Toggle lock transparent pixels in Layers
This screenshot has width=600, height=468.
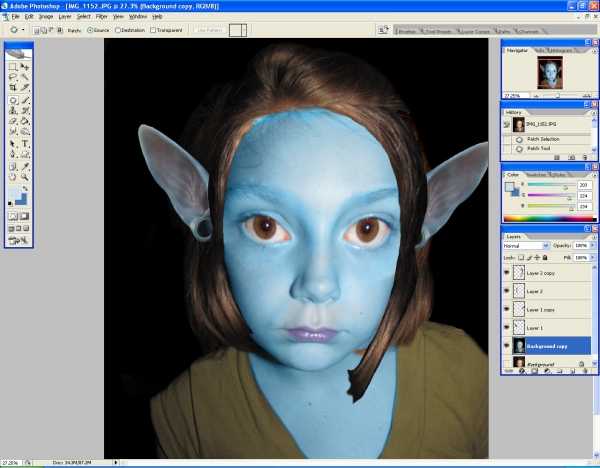(521, 258)
